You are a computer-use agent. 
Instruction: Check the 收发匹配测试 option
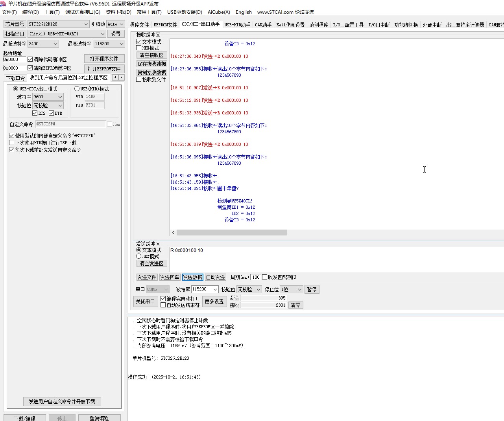(265, 277)
